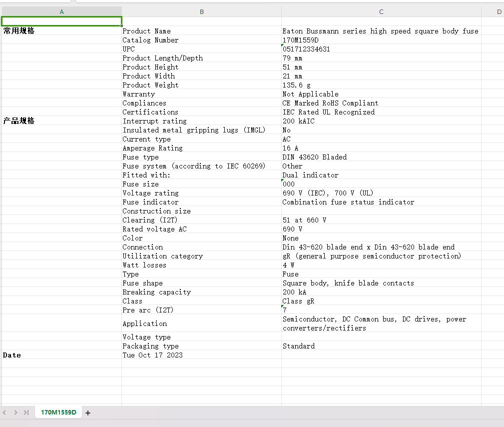504x427 pixels.
Task: Click the 'Voltage type' cell
Action: (201, 337)
